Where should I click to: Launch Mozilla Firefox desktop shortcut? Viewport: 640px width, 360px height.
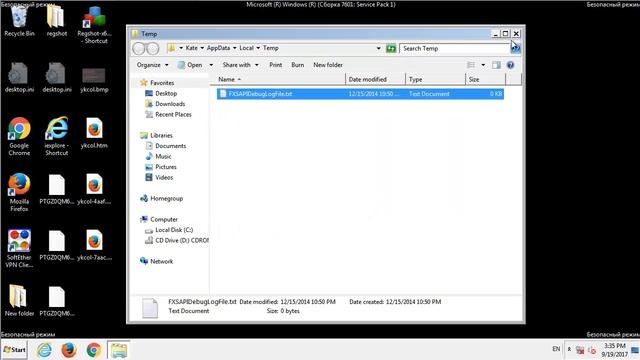point(19,192)
